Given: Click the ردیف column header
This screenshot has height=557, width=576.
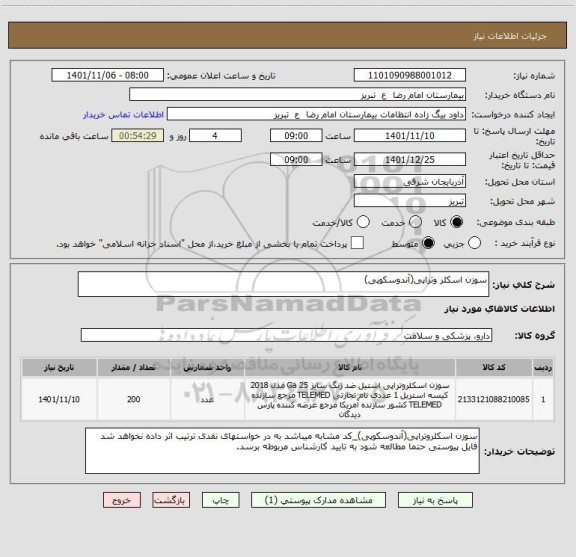Looking at the screenshot, I should 543,367.
